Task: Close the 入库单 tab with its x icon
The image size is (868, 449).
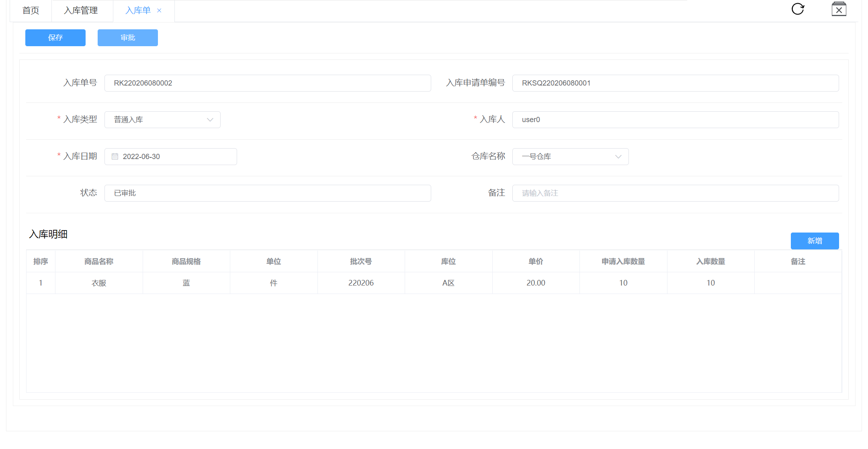Action: click(x=159, y=10)
